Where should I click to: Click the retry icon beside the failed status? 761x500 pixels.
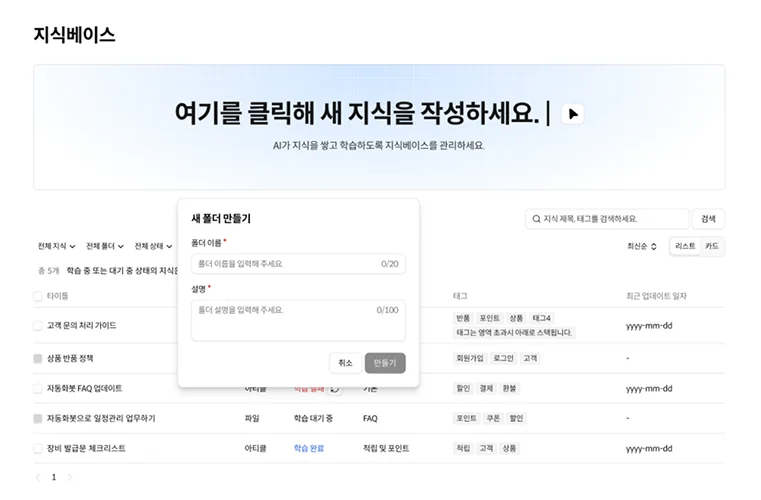point(335,389)
